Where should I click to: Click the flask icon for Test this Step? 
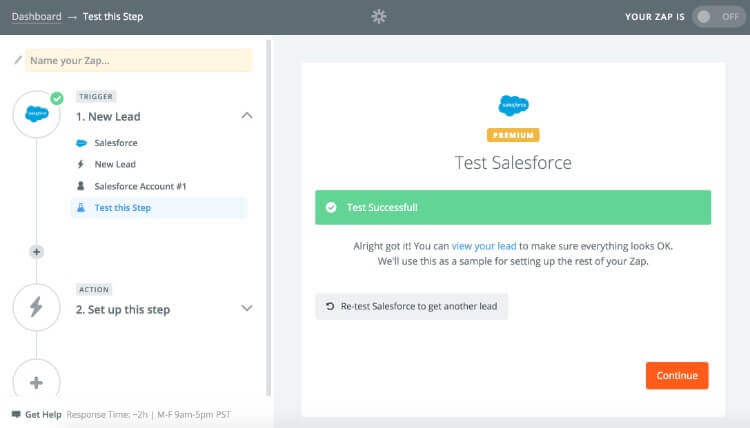[81, 208]
